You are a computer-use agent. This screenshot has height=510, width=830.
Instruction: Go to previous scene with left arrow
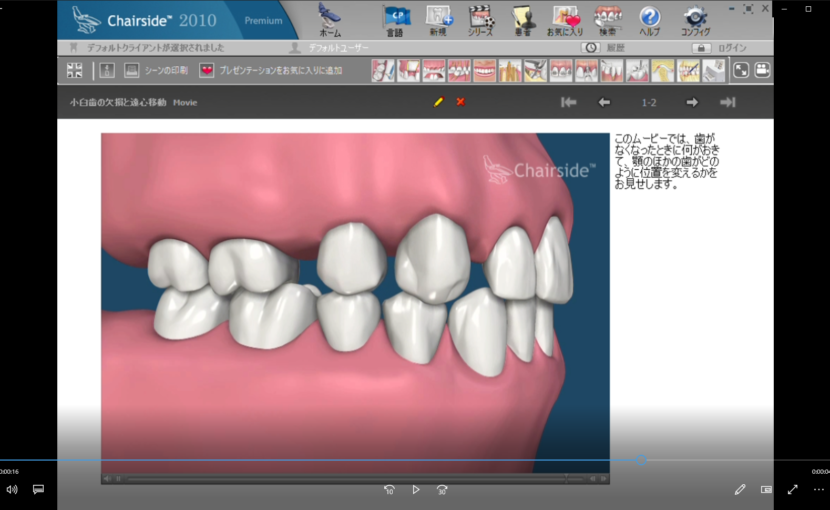604,102
